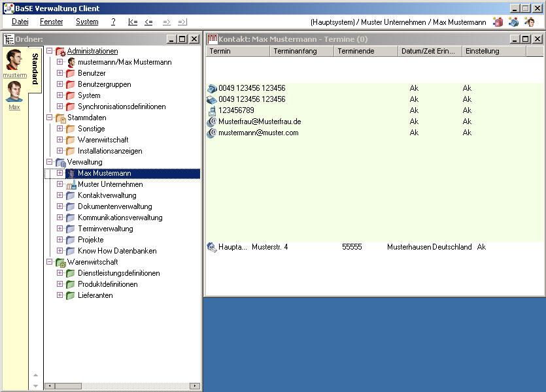Open the System menu
This screenshot has width=546, height=392.
pos(87,22)
